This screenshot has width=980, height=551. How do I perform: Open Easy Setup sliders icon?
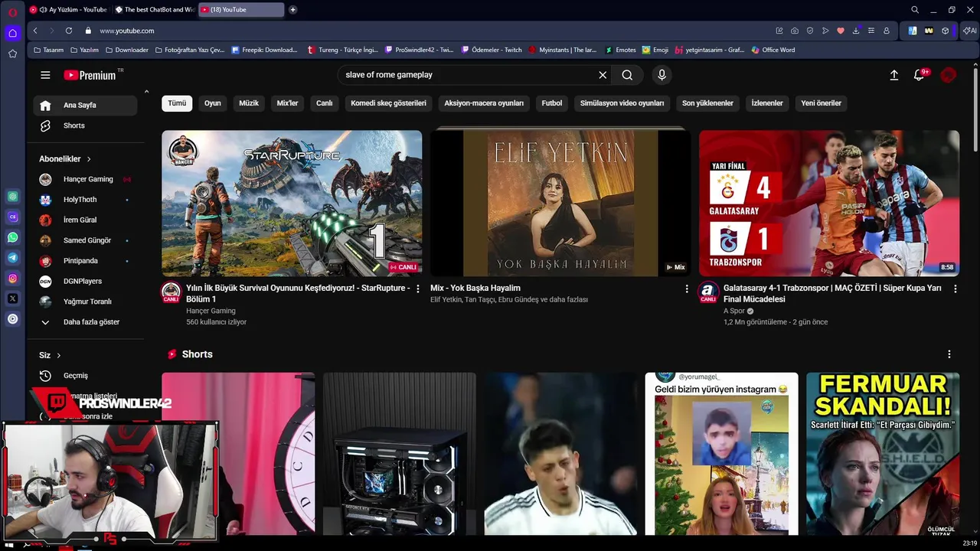(871, 31)
